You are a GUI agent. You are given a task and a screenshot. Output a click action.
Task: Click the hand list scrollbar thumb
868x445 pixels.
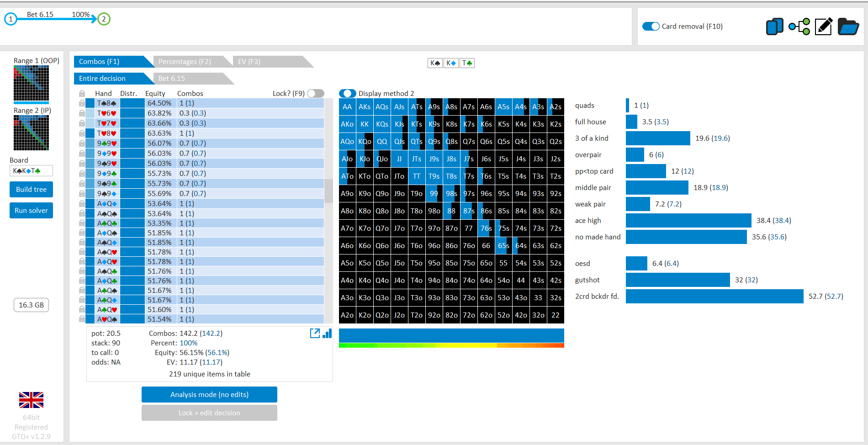328,191
